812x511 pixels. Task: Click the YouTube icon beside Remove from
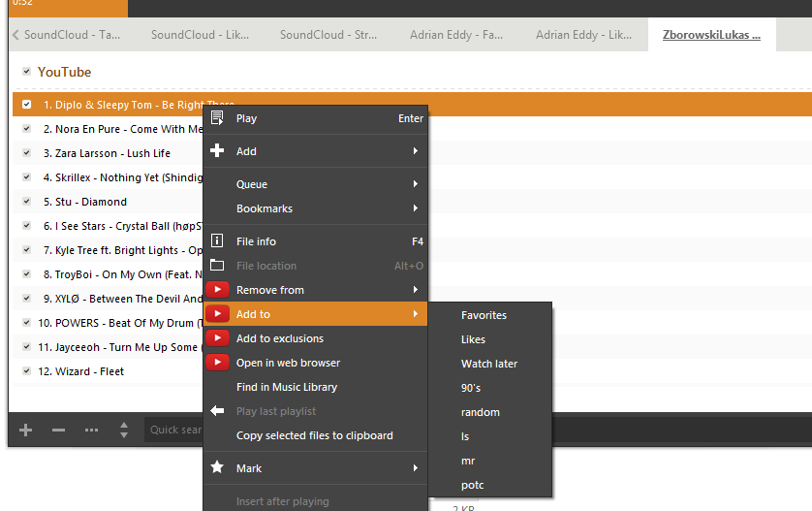(x=217, y=290)
